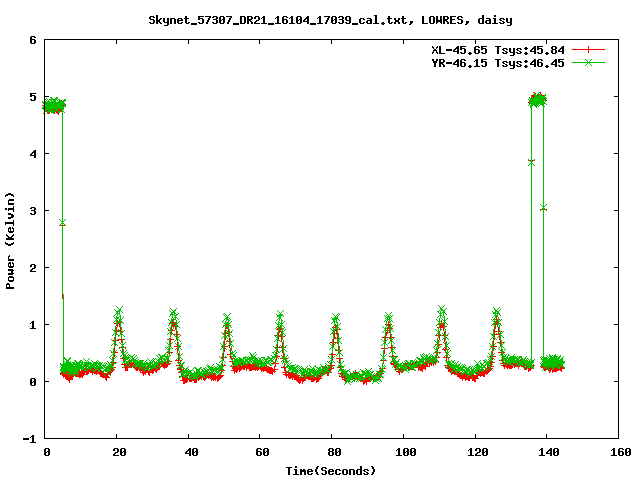Click the y-axis tick label -1
Viewport: 640px width, 480px height.
(x=29, y=440)
